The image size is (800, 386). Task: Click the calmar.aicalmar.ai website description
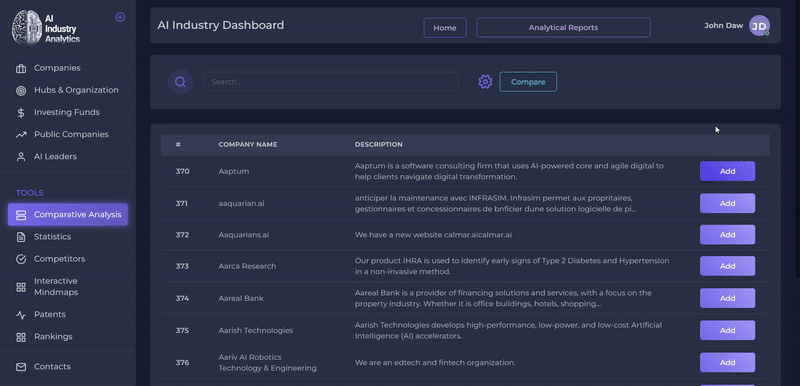coord(434,235)
